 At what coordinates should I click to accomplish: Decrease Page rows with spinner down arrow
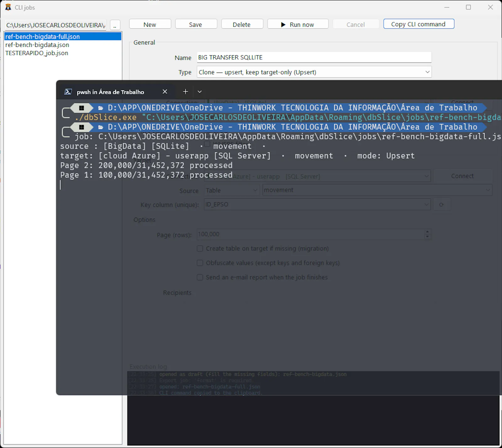pyautogui.click(x=427, y=237)
